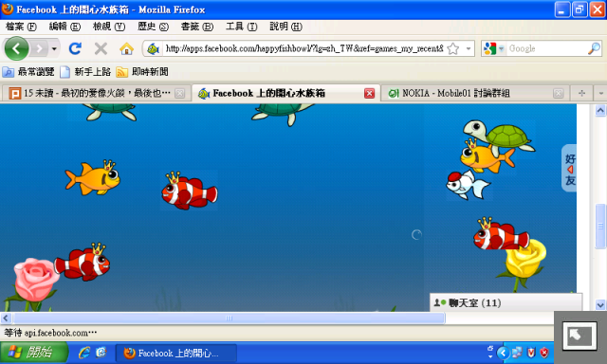
Task: Click the clownfish above the yellow rose
Action: (501, 234)
